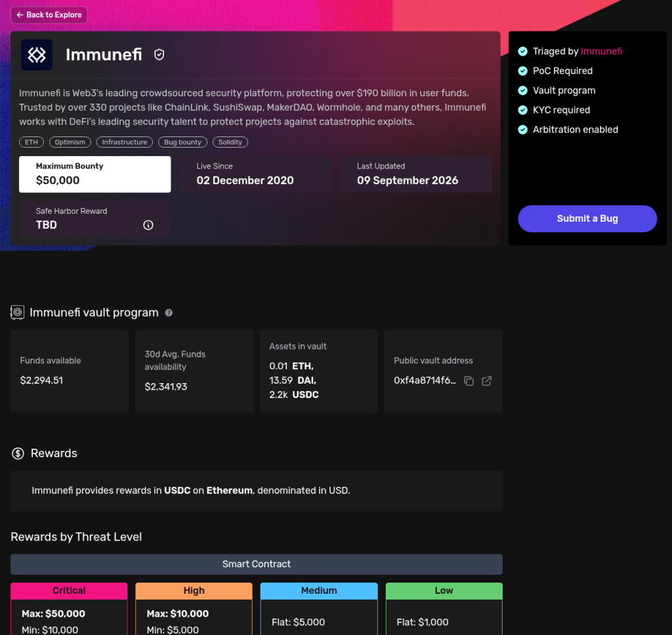The image size is (672, 635).
Task: Click the KYC required checkmark icon
Action: [523, 110]
